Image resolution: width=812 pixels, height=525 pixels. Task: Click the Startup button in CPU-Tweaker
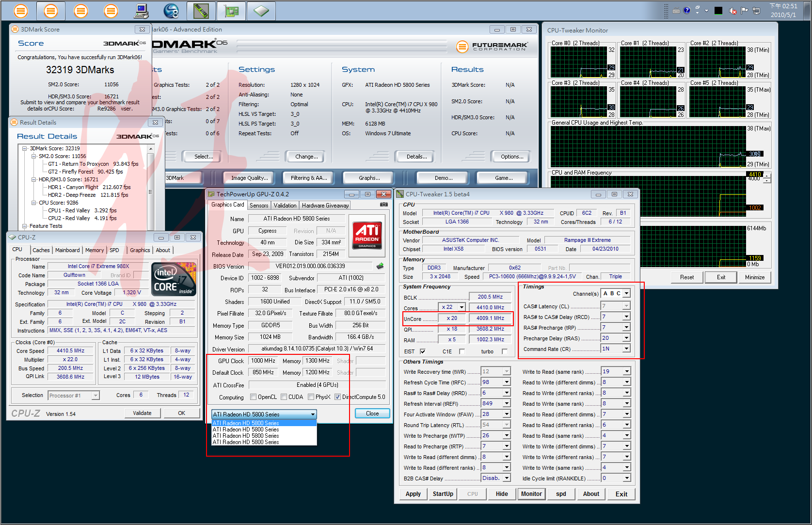click(x=443, y=494)
